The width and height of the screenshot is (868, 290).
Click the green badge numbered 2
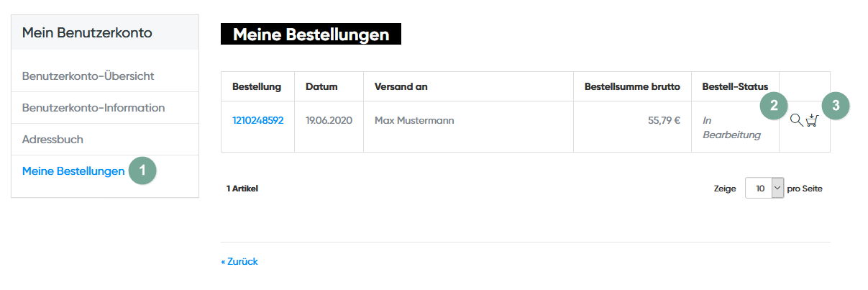774,105
